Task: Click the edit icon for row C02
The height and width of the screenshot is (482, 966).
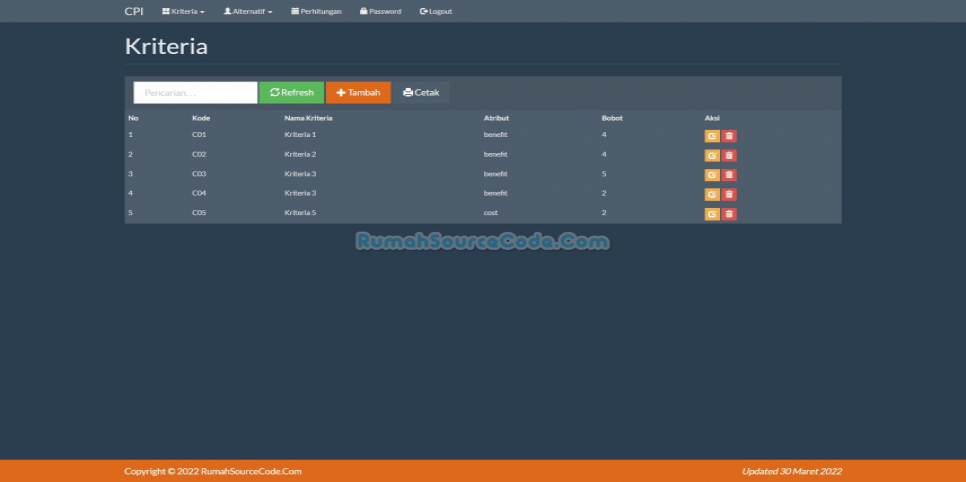Action: click(711, 155)
